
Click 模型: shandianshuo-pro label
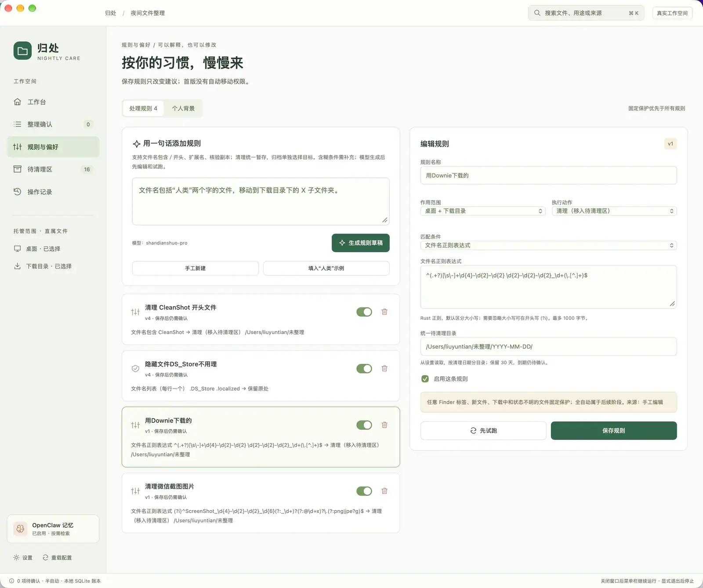[x=159, y=243]
